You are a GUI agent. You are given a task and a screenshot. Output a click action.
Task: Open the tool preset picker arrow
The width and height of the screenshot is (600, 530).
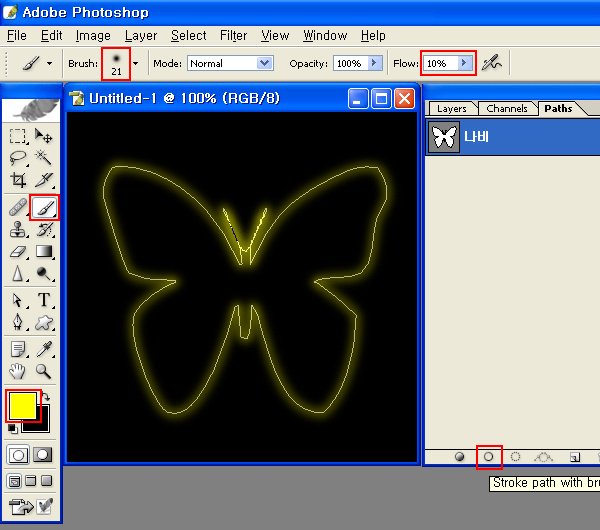pyautogui.click(x=49, y=64)
